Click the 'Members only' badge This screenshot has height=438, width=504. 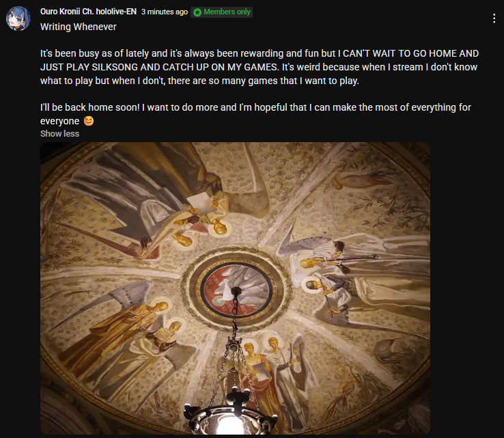(x=221, y=12)
